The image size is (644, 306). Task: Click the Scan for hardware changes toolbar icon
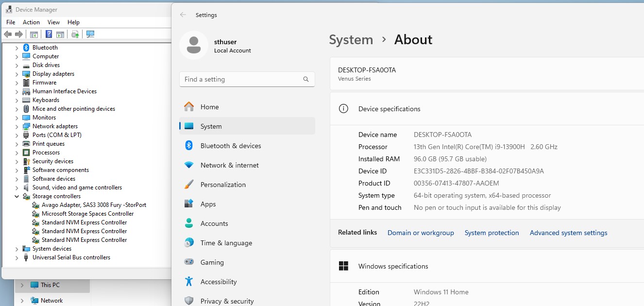pos(90,34)
